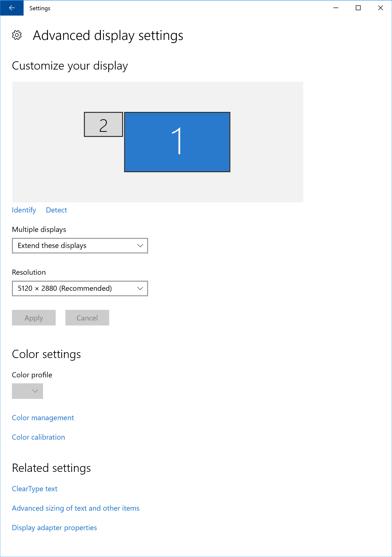Image resolution: width=392 pixels, height=557 pixels.
Task: Select display 1 in the layout
Action: coord(177,142)
